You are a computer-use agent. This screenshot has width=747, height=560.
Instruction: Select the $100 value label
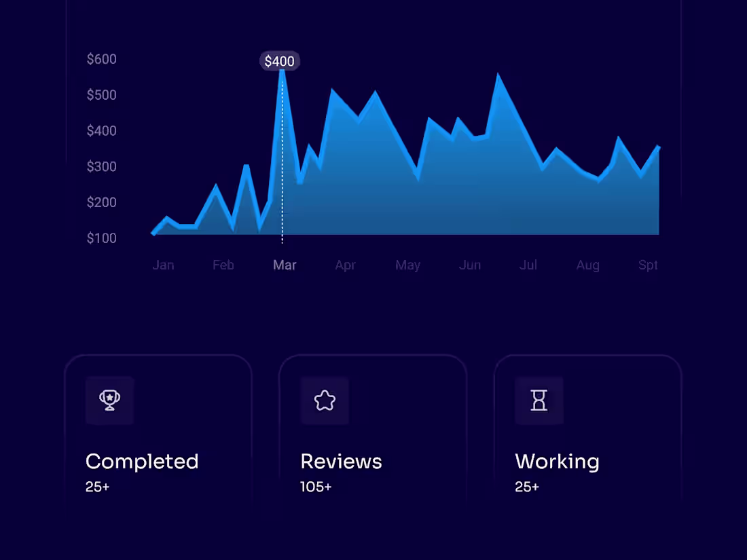102,238
